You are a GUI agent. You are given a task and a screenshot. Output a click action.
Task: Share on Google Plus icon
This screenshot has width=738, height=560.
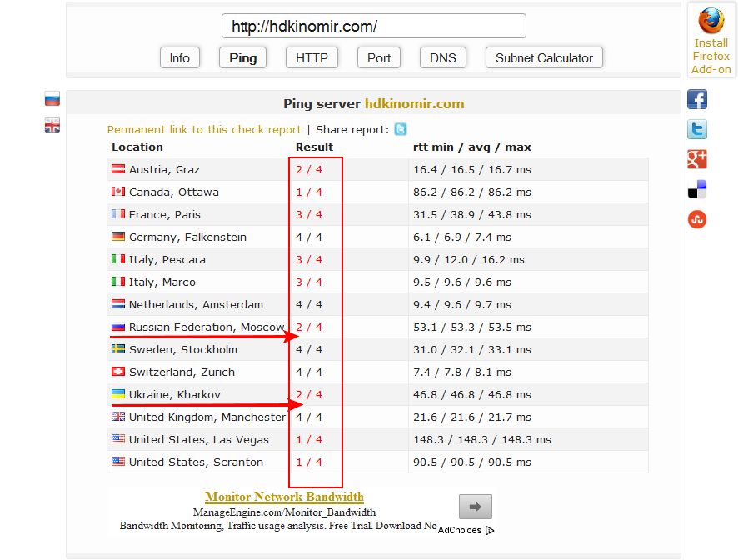click(x=697, y=159)
